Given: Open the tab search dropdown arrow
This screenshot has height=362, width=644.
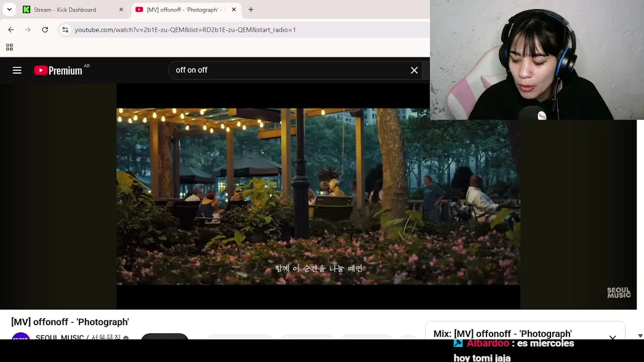Looking at the screenshot, I should coord(9,10).
